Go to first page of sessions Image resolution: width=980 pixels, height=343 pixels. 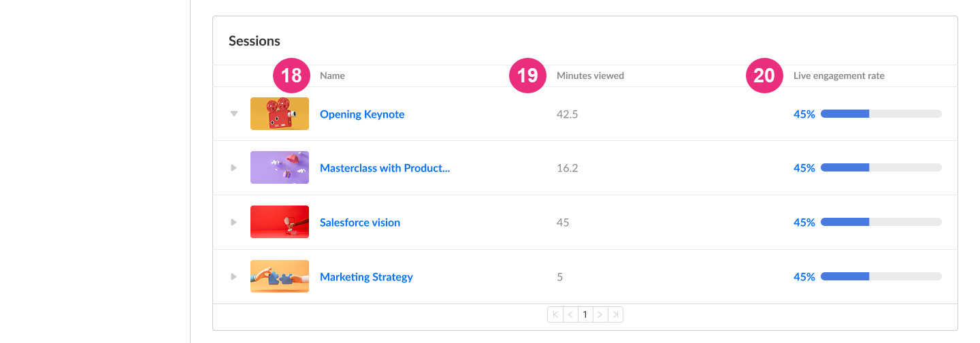(x=555, y=314)
